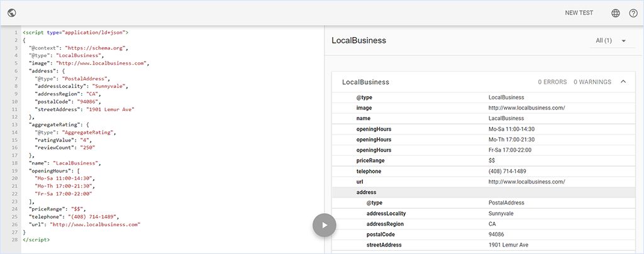Open the help question mark icon
This screenshot has width=644, height=254.
point(633,13)
